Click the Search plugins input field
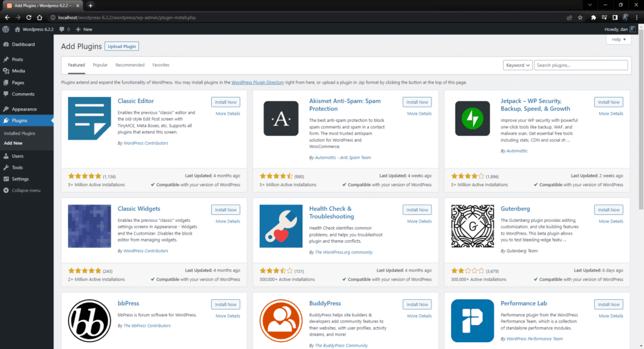The image size is (644, 349). tap(580, 65)
